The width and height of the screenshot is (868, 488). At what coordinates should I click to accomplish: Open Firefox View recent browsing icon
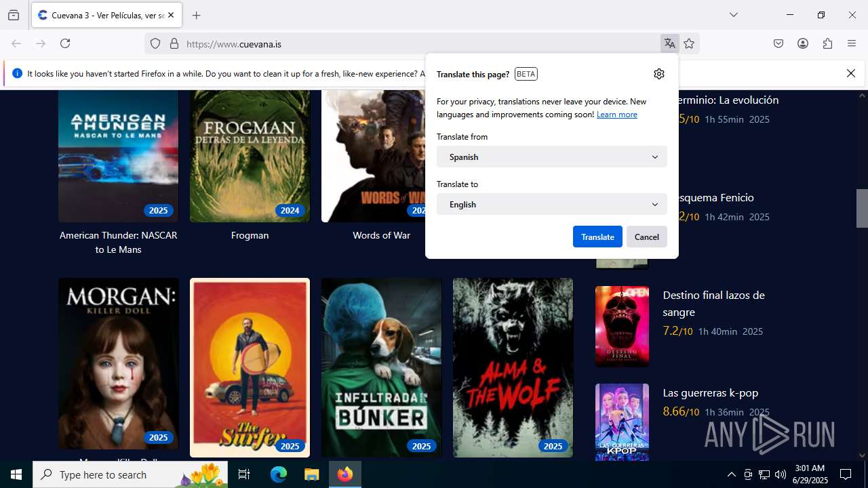pyautogui.click(x=14, y=15)
